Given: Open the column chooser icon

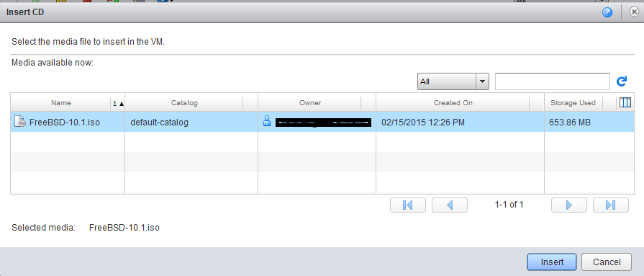Looking at the screenshot, I should [625, 102].
